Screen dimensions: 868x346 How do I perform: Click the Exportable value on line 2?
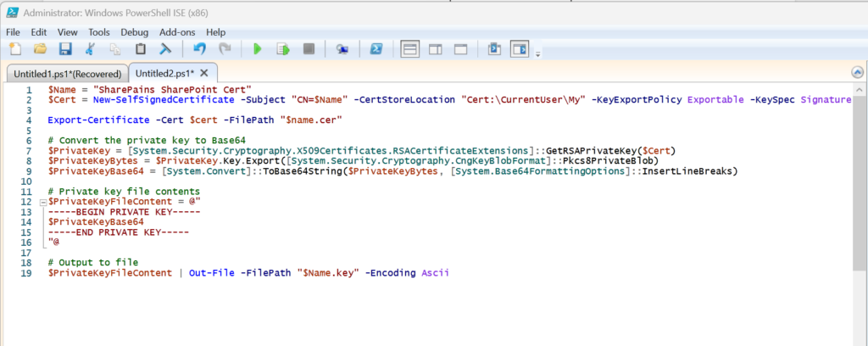(715, 100)
